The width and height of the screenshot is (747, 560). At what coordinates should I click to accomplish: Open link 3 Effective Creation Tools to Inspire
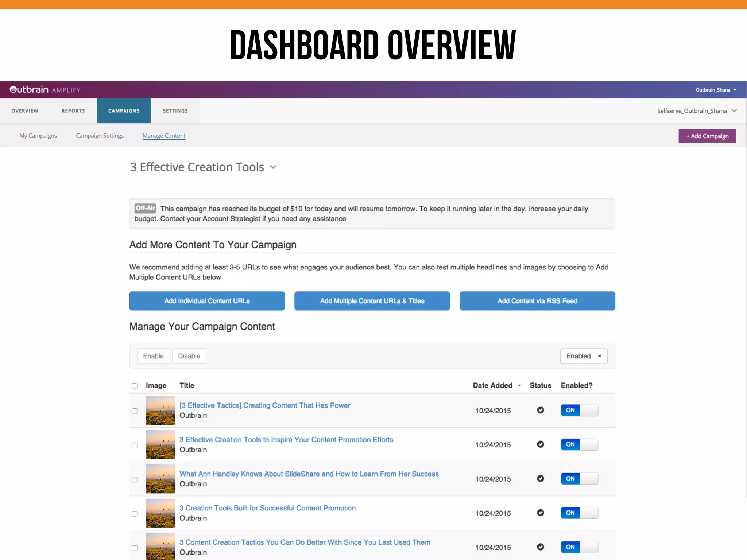click(x=286, y=440)
